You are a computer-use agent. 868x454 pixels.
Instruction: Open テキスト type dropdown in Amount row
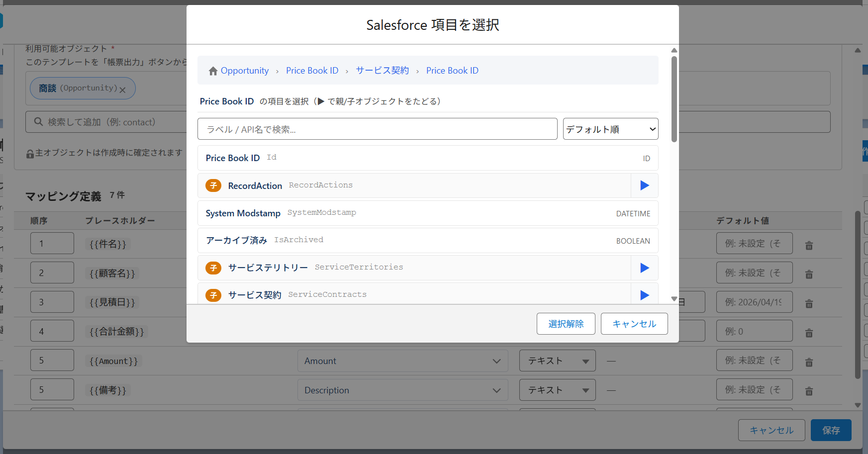(558, 361)
